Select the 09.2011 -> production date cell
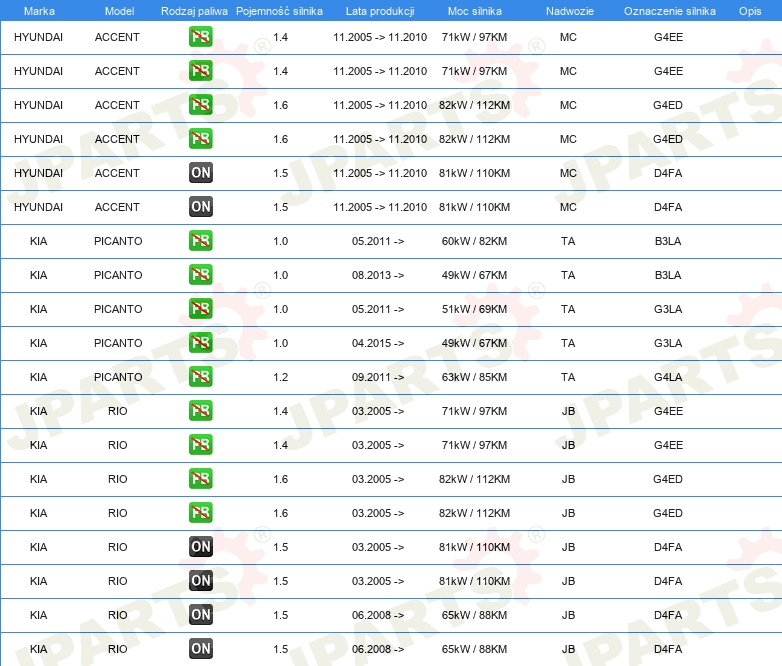This screenshot has width=782, height=666. click(x=378, y=377)
